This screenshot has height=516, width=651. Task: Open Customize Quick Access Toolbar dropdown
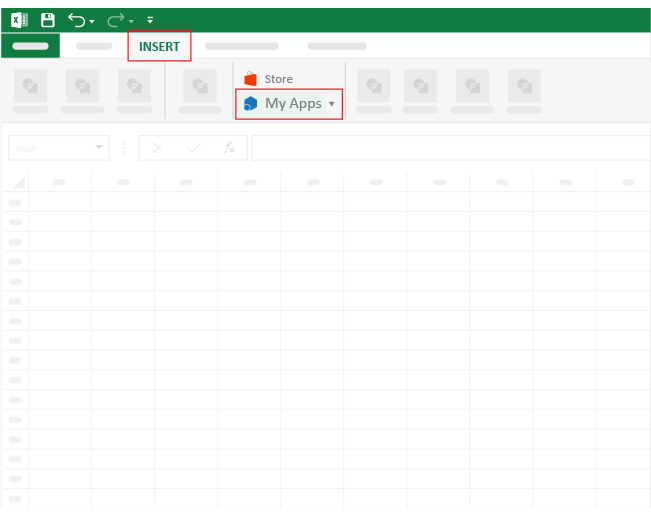point(150,20)
